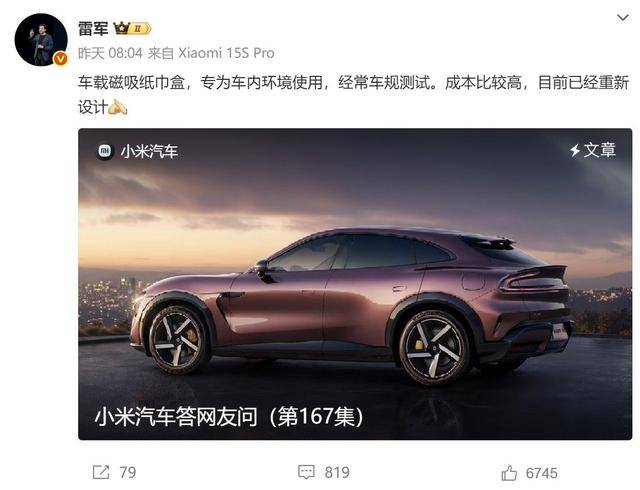
Task: Click the Xiaomi mi logo on article card
Action: pos(105,151)
